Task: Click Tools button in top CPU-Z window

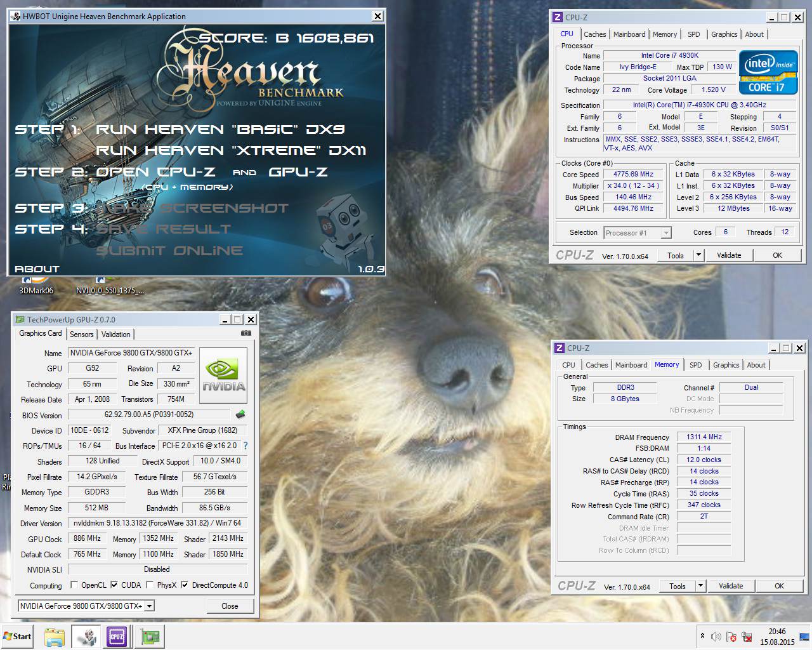Action: (x=676, y=255)
